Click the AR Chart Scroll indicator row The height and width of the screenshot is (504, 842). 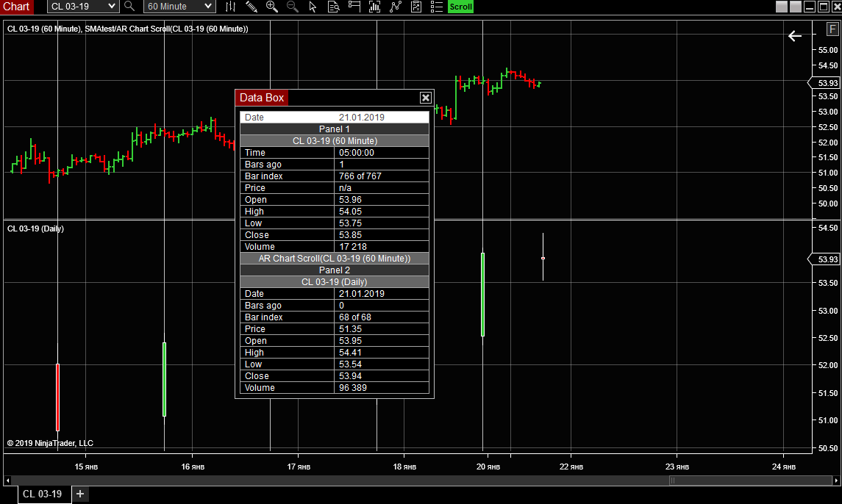coord(335,258)
